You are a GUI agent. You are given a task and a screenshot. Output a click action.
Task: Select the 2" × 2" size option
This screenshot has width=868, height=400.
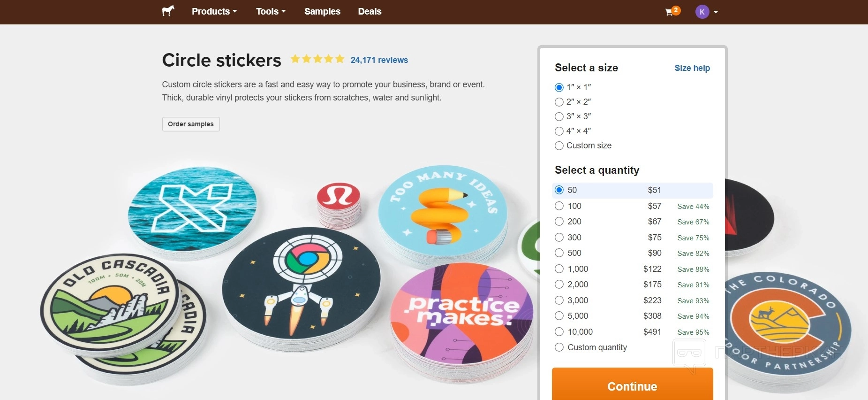[559, 102]
